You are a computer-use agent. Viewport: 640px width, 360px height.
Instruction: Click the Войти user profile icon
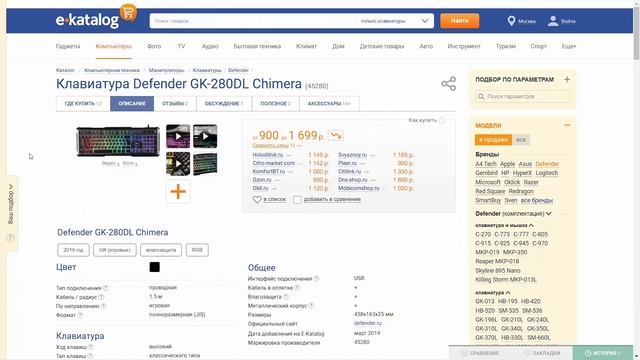(553, 21)
